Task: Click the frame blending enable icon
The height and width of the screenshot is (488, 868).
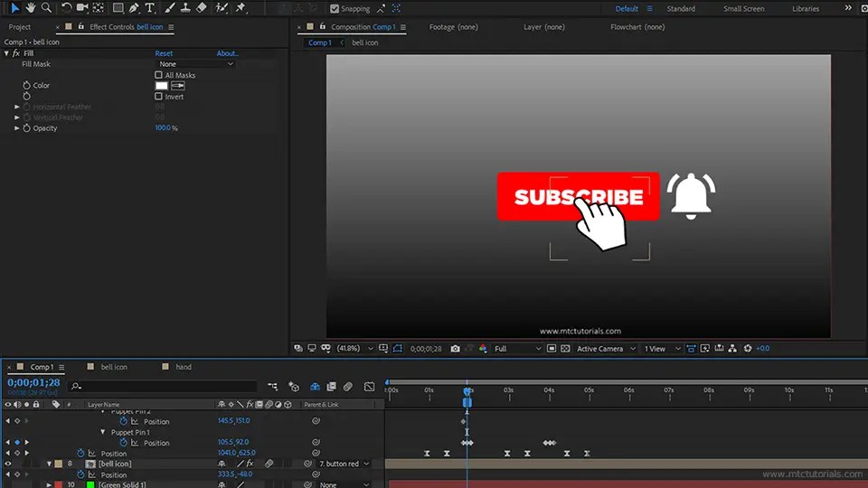Action: point(331,387)
